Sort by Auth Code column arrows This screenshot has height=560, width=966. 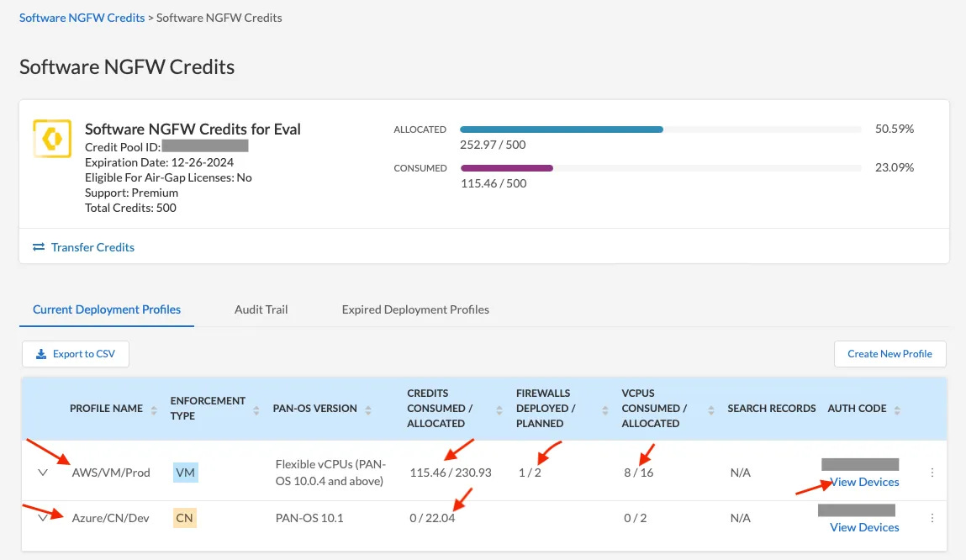click(897, 410)
